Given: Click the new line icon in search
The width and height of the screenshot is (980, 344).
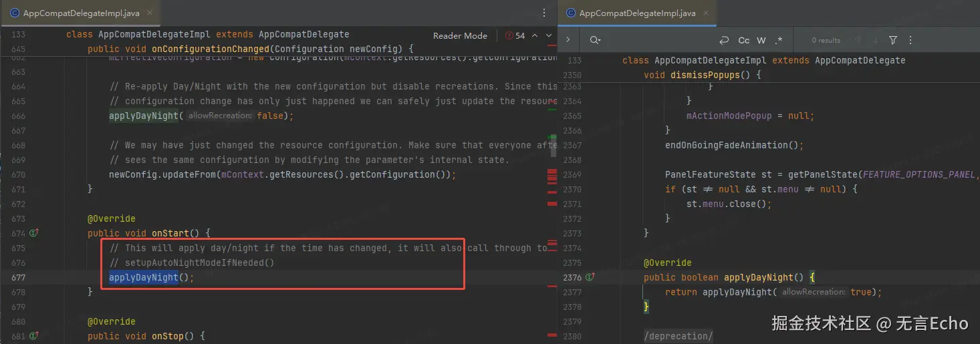Looking at the screenshot, I should 723,40.
